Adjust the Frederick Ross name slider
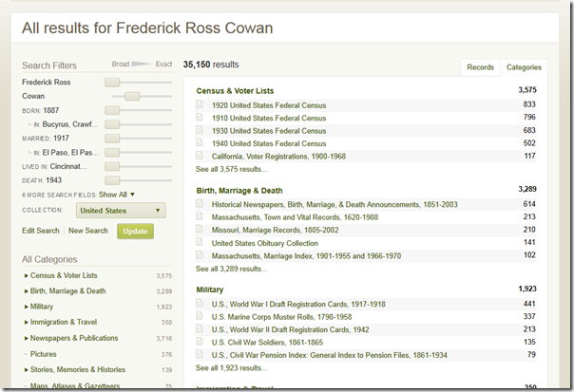 tap(112, 83)
